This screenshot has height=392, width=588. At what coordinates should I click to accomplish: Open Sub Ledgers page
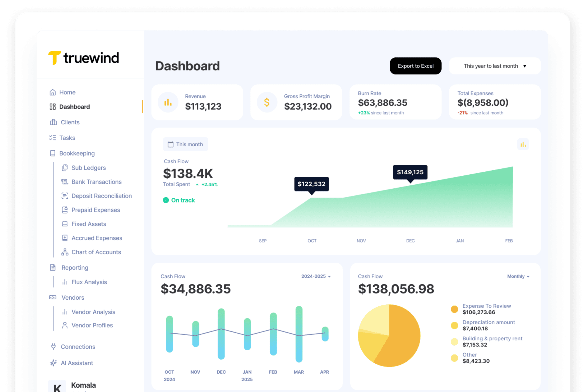coord(88,168)
